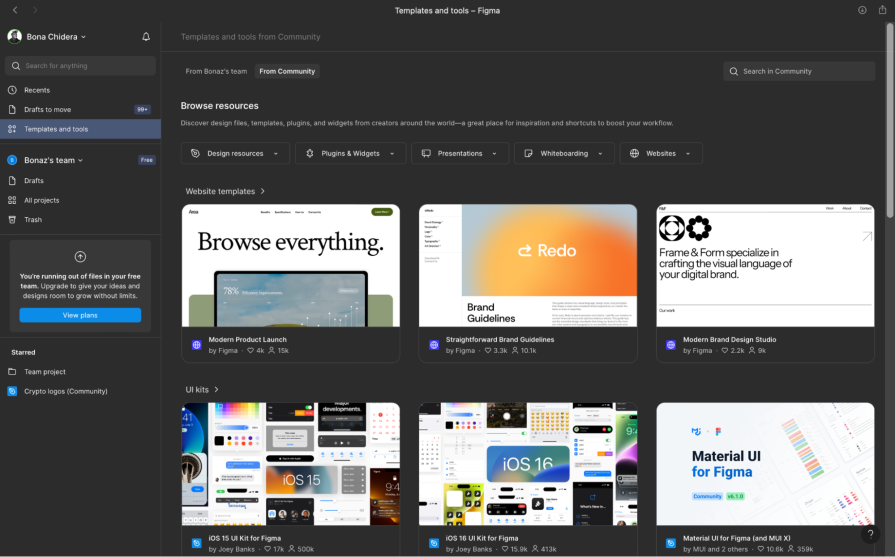Open Material UI for Figma thumbnail
Screen dimensions: 895x557
pos(765,464)
